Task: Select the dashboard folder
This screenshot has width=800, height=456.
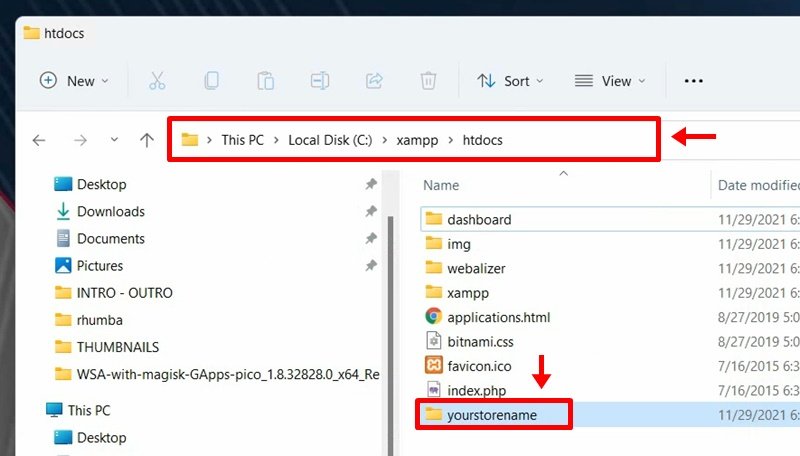Action: pyautogui.click(x=479, y=219)
